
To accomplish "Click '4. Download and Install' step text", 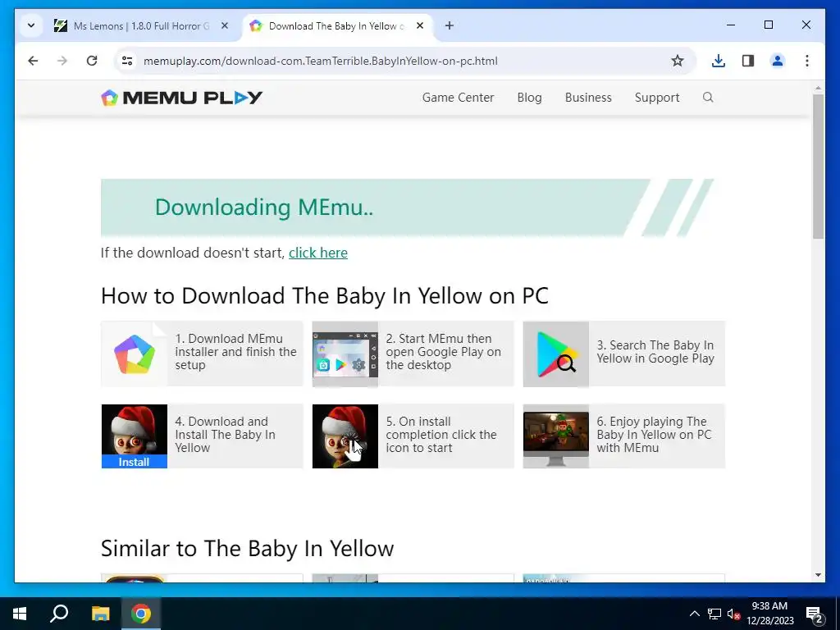I will (x=225, y=435).
